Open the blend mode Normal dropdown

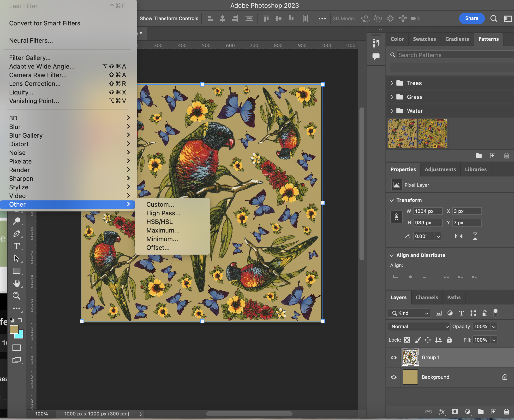point(419,327)
